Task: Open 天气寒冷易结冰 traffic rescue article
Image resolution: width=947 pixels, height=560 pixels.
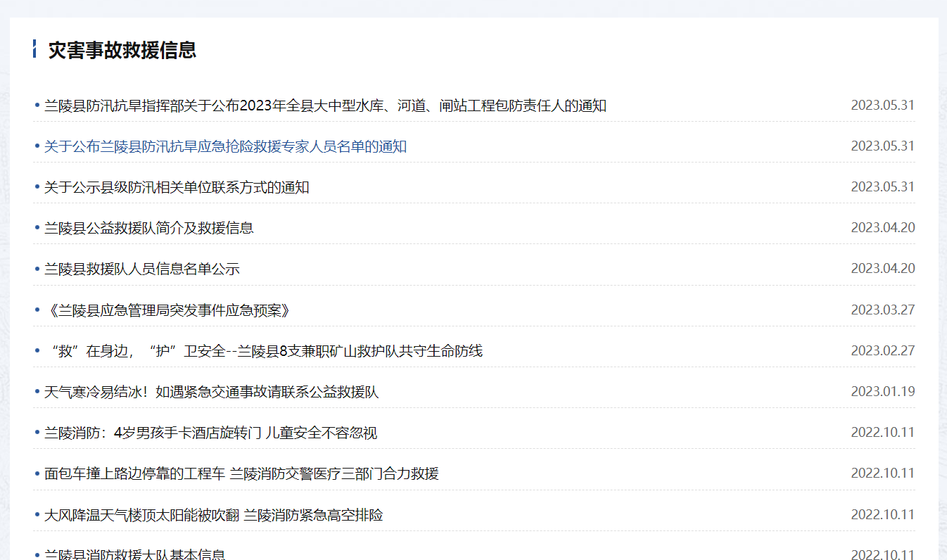Action: [x=212, y=392]
